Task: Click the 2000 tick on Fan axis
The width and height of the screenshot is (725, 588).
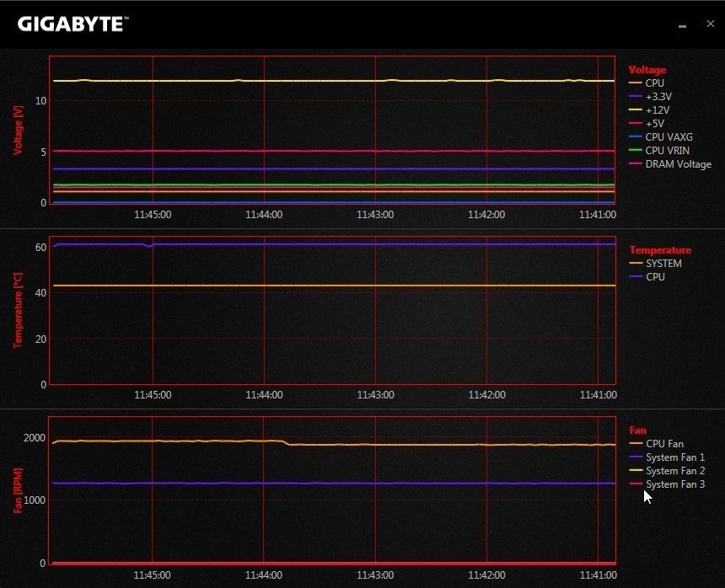Action: tap(35, 438)
